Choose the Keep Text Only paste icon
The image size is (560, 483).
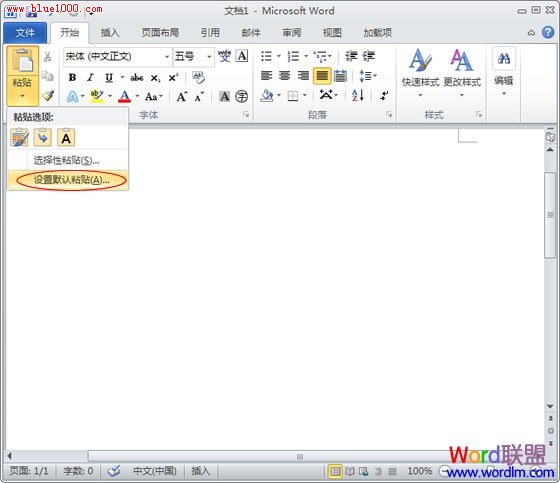coord(66,138)
